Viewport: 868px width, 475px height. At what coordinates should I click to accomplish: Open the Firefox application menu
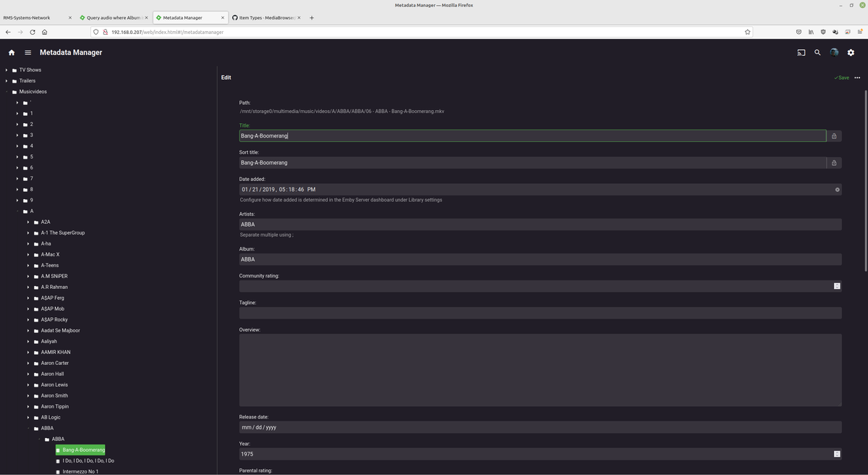859,32
